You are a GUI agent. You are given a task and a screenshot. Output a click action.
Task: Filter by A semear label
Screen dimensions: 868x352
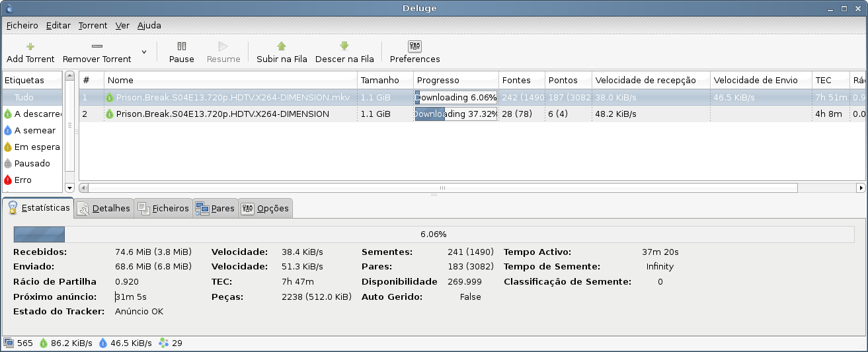tap(32, 130)
